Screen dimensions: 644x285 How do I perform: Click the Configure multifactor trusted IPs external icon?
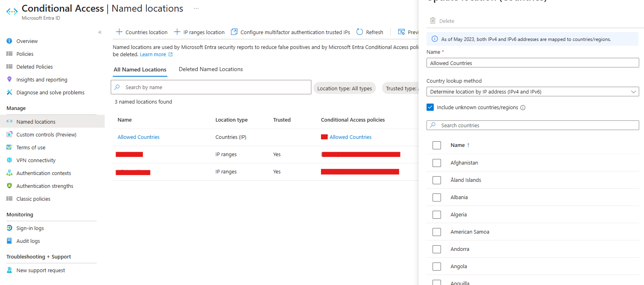click(x=234, y=32)
